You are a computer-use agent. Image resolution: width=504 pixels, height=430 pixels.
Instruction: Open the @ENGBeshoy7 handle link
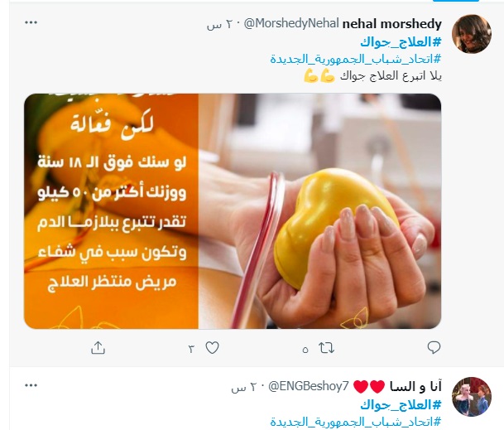[x=308, y=386]
